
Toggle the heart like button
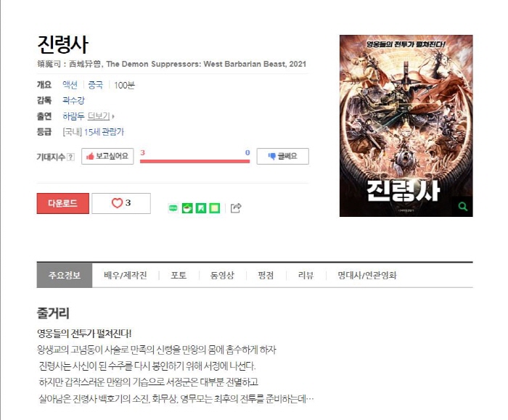point(121,203)
